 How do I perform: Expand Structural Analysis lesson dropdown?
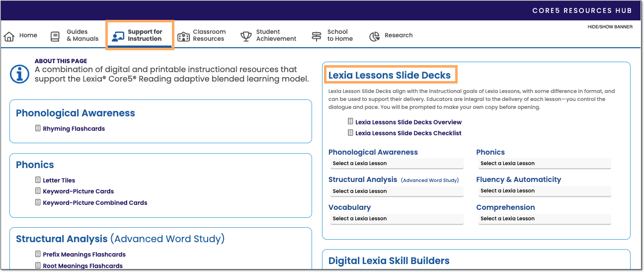pos(396,191)
